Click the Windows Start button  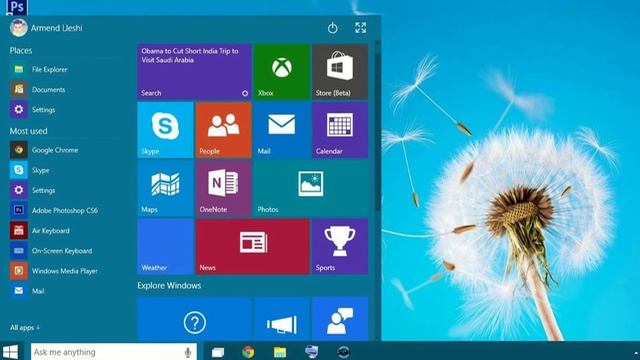point(10,351)
